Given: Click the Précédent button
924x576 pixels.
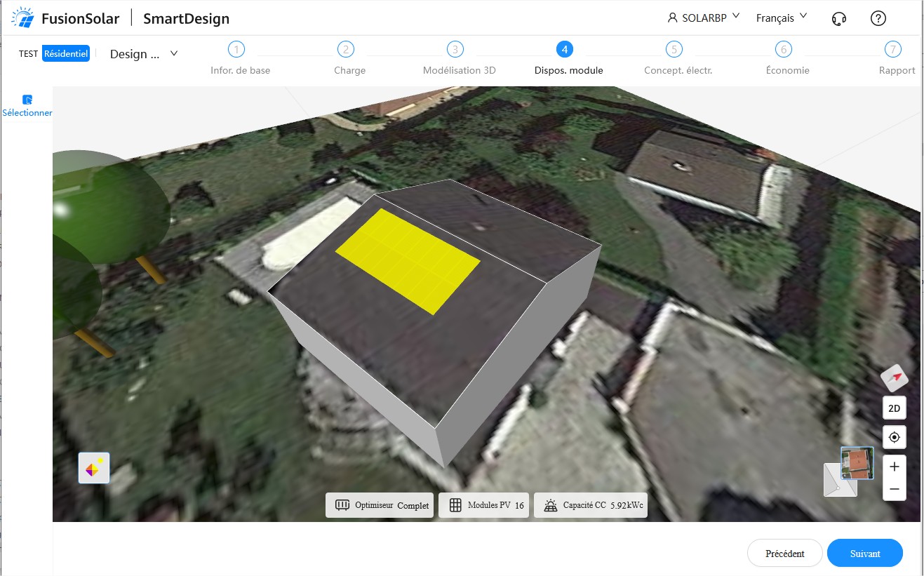Looking at the screenshot, I should coord(784,553).
